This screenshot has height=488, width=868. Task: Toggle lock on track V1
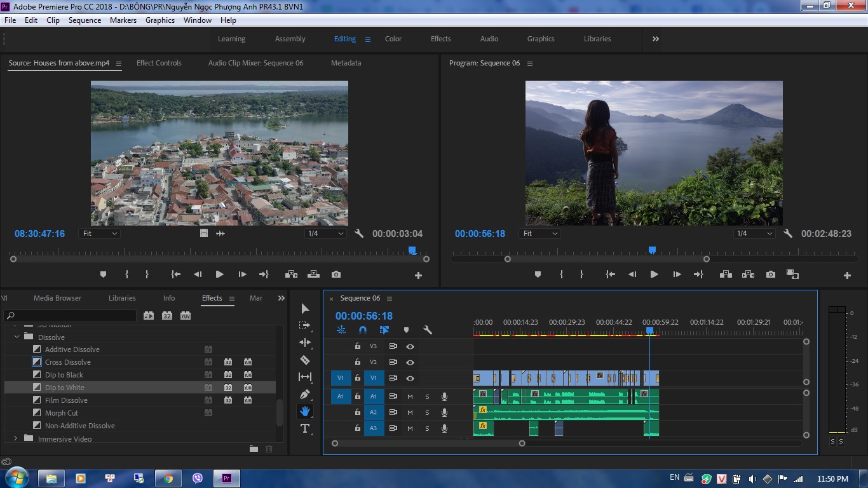357,378
